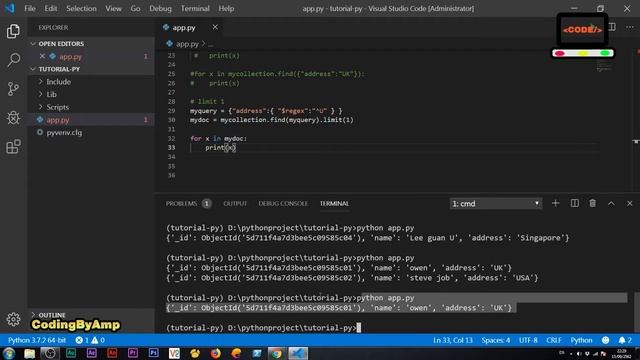Viewport: 640px width, 360px height.
Task: Click UTF-8 encoding in status bar
Action: click(528, 340)
